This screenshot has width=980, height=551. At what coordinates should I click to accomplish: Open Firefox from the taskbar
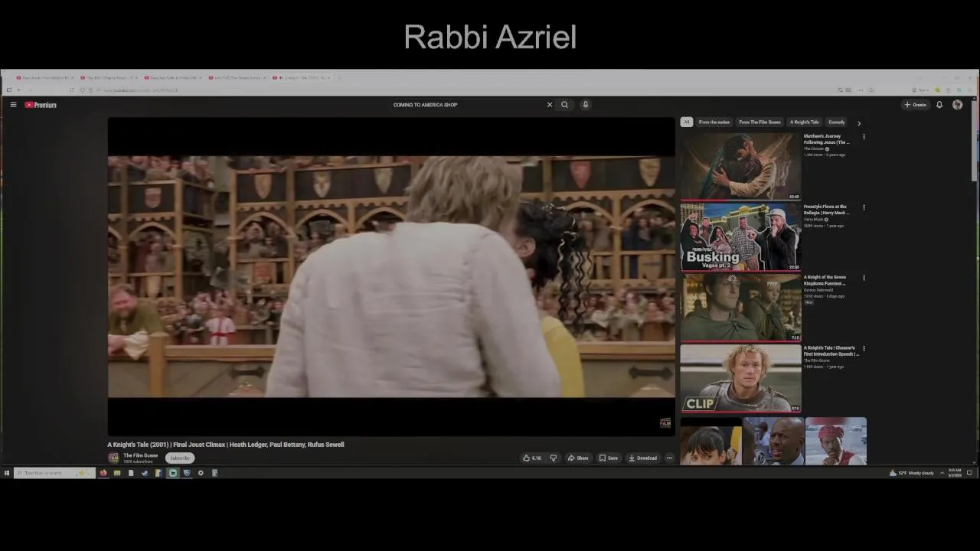pos(103,473)
